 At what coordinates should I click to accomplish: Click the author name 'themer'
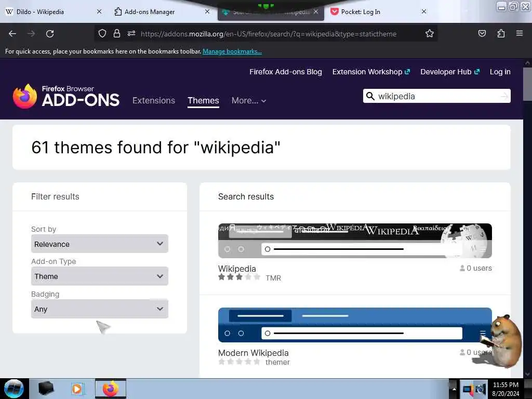pyautogui.click(x=277, y=362)
